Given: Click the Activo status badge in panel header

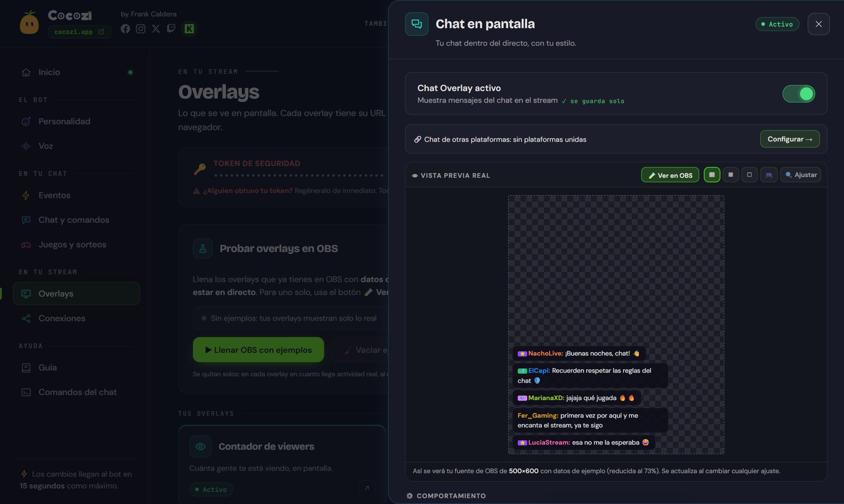Looking at the screenshot, I should click(x=777, y=24).
